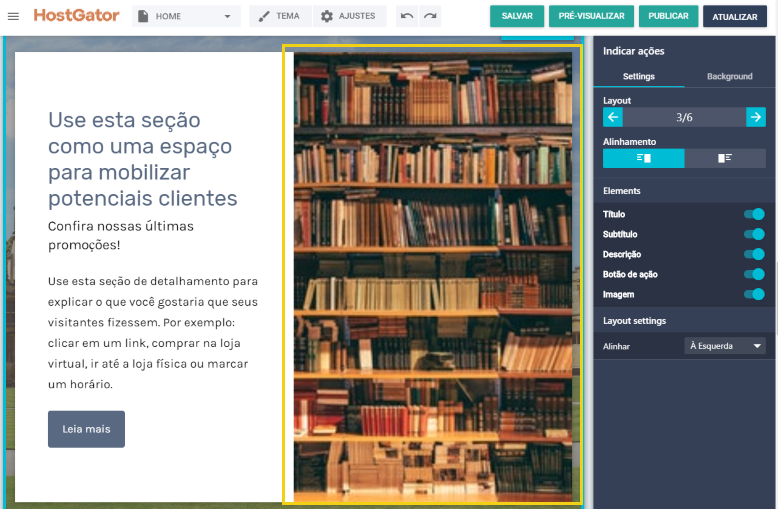Select the subtitle 'Confira nossas últimas promoções!'

[121, 235]
